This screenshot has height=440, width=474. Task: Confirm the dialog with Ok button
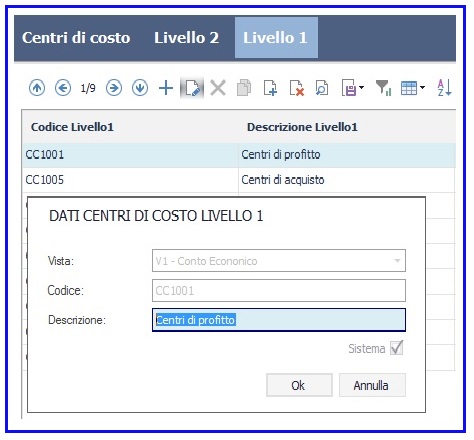coord(299,385)
